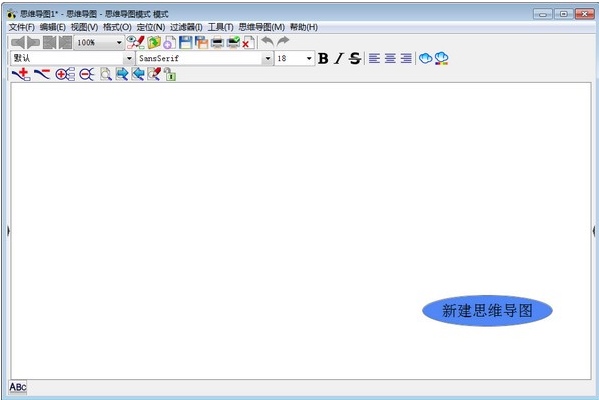Toggle bold formatting
The height and width of the screenshot is (400, 599).
pos(323,58)
